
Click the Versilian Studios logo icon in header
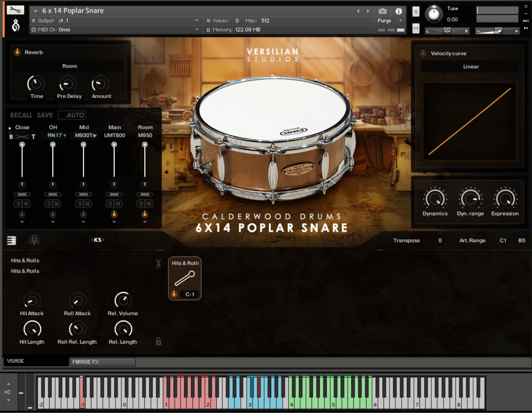[x=16, y=26]
